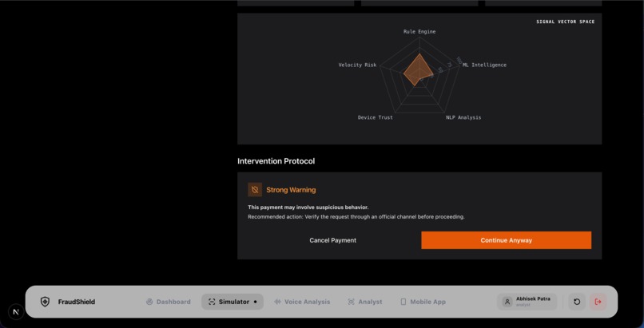Open the Dashboard nav item
The width and height of the screenshot is (644, 328).
(x=169, y=302)
